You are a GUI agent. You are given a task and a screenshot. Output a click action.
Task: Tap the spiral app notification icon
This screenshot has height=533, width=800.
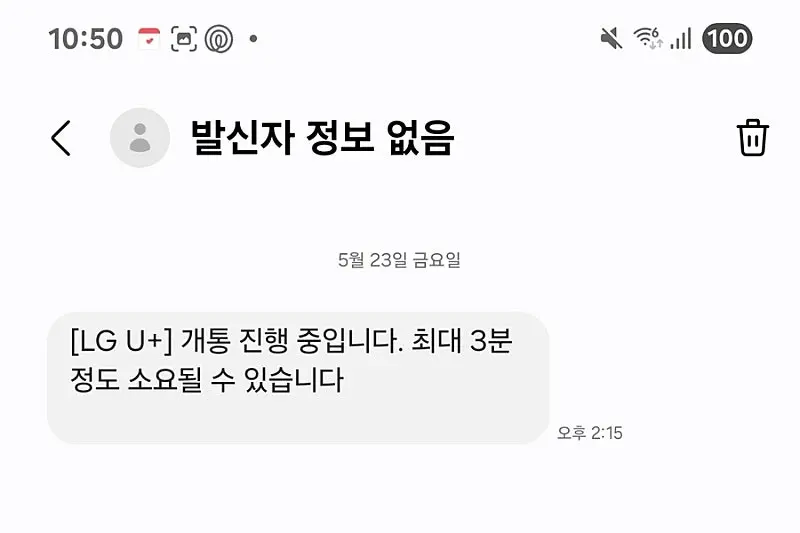[219, 39]
